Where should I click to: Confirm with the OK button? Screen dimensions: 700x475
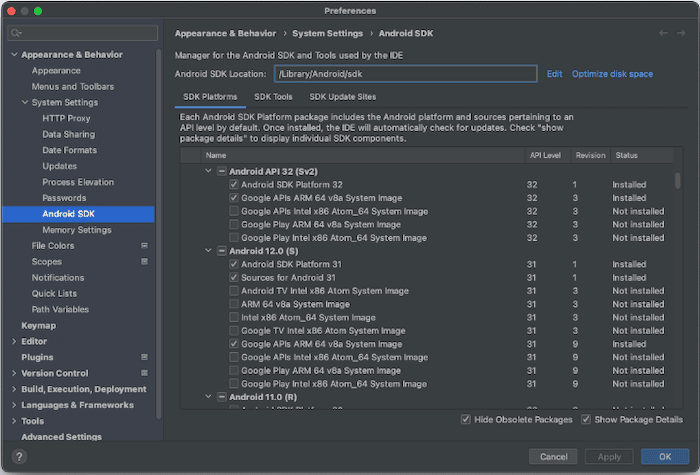665,456
